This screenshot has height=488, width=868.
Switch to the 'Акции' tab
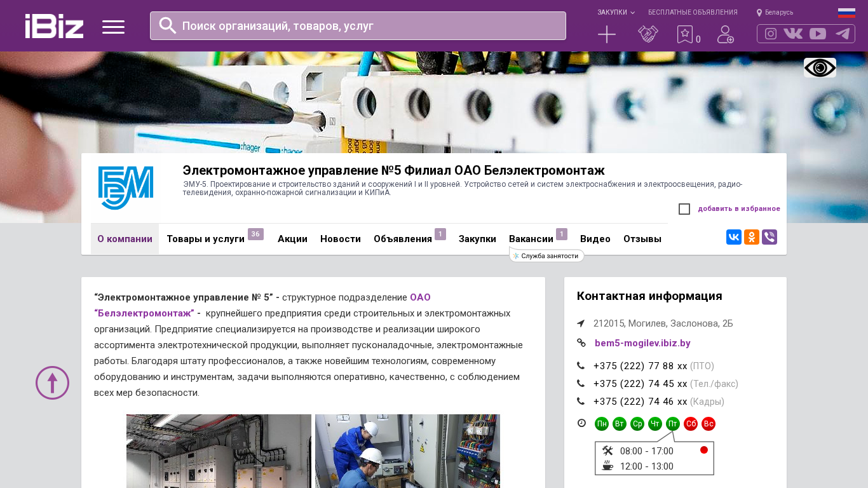(292, 239)
